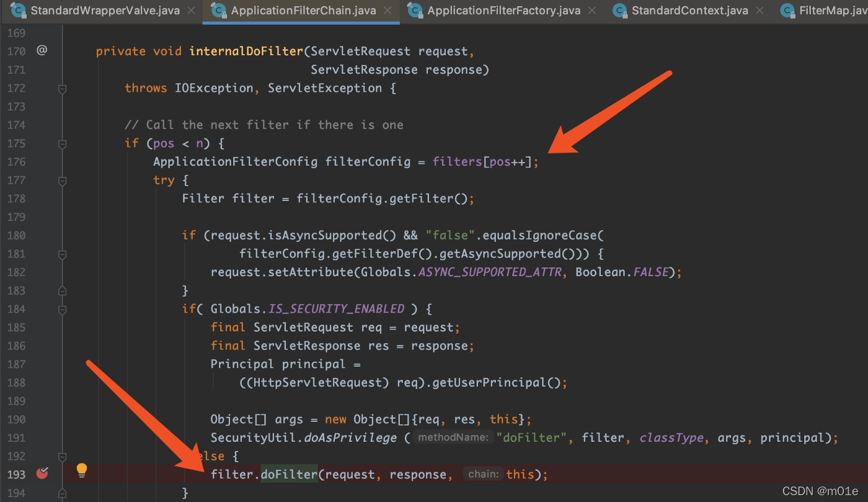Click the class icon on ApplicationFilterChain.java tab

coord(218,11)
